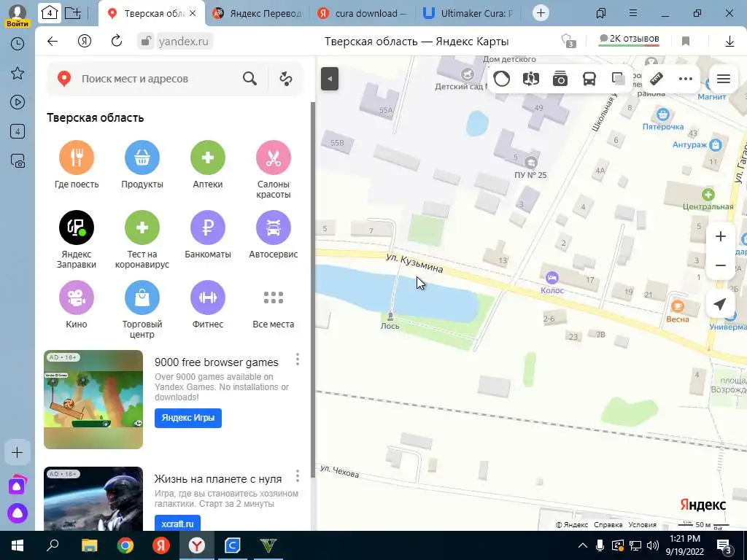The image size is (747, 560).
Task: Open the Где поесть category
Action: (x=77, y=157)
